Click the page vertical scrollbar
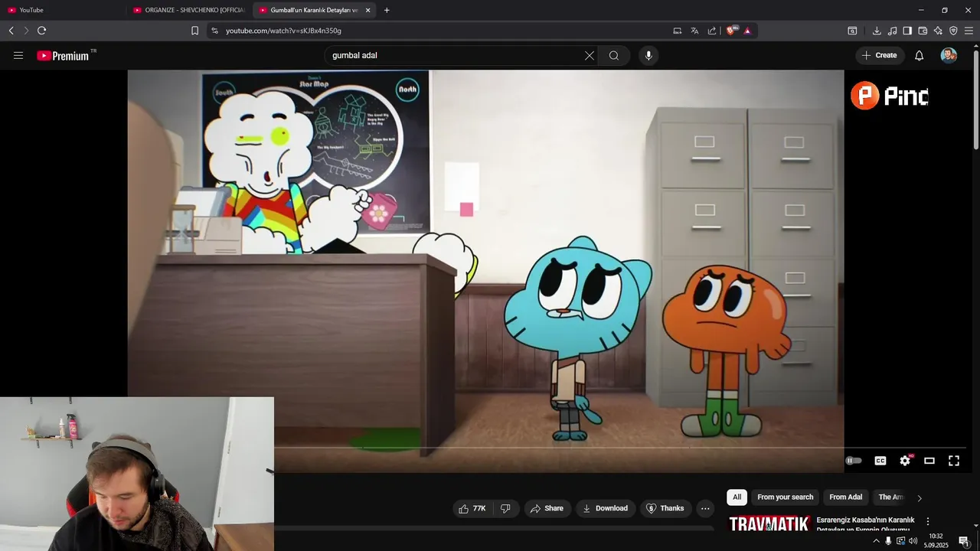The height and width of the screenshot is (551, 980). pyautogui.click(x=975, y=99)
